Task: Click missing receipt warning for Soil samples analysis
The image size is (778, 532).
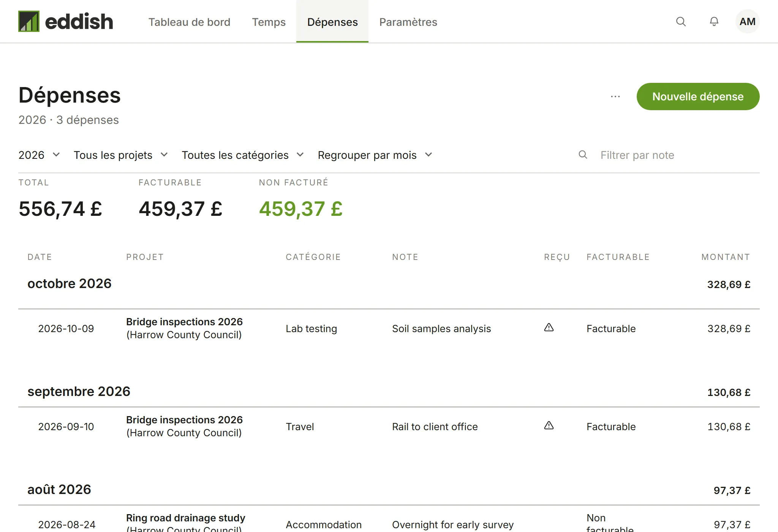Action: tap(549, 328)
